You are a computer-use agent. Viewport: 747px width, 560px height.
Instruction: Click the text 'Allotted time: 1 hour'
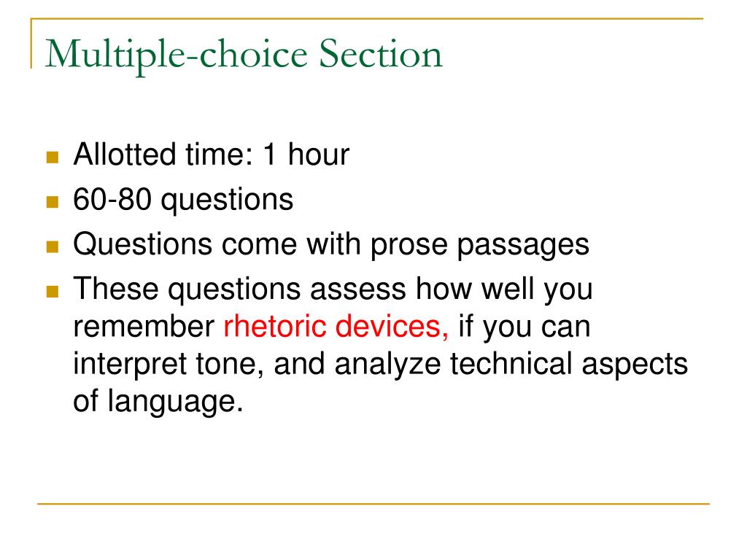212,155
